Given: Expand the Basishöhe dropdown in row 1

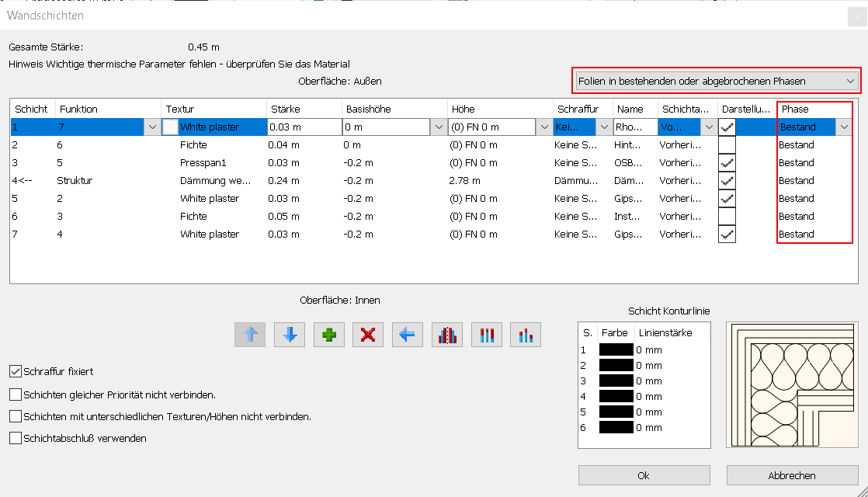Looking at the screenshot, I should (x=439, y=127).
